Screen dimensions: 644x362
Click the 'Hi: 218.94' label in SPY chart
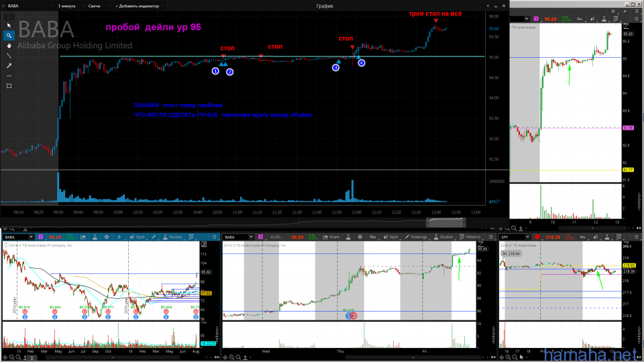[511, 253]
